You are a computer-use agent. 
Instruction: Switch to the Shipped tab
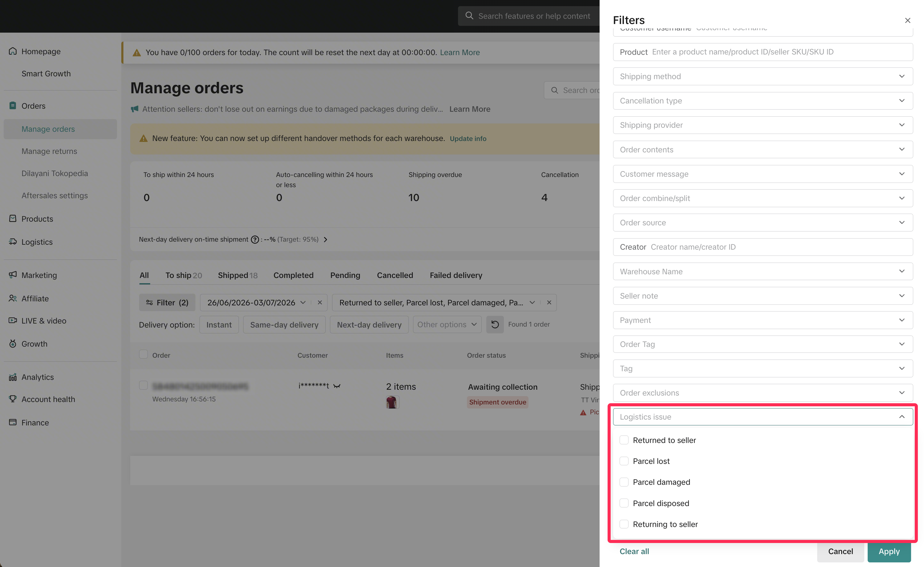(x=237, y=275)
